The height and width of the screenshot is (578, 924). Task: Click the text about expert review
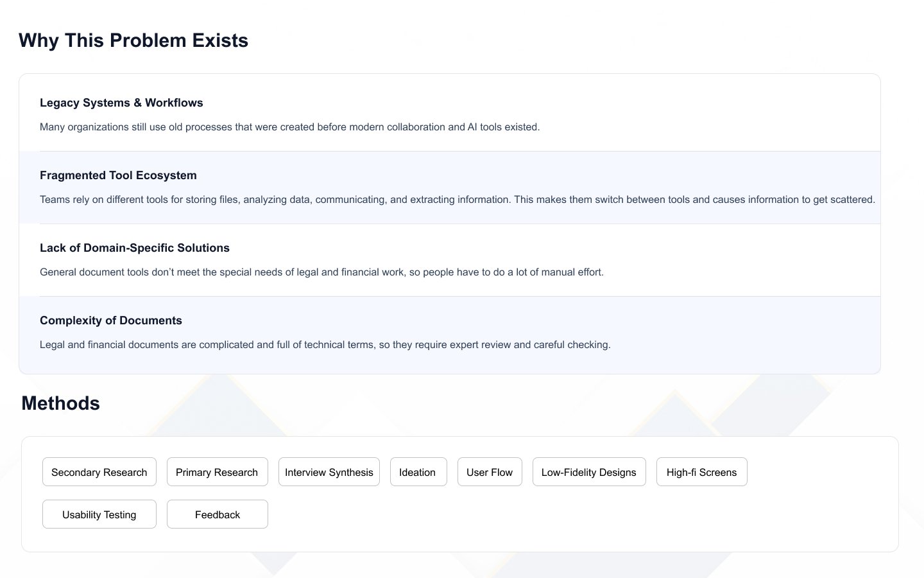(x=325, y=345)
